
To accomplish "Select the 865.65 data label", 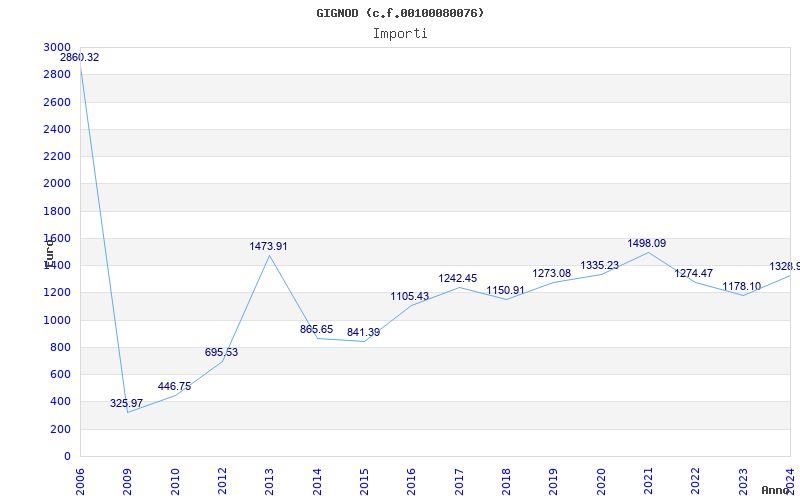I will coord(316,329).
